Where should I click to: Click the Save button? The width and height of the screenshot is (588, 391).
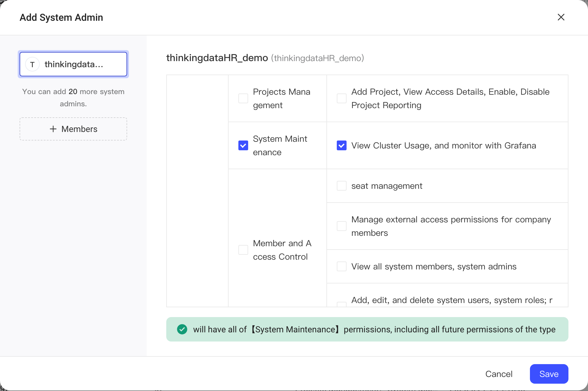tap(549, 374)
